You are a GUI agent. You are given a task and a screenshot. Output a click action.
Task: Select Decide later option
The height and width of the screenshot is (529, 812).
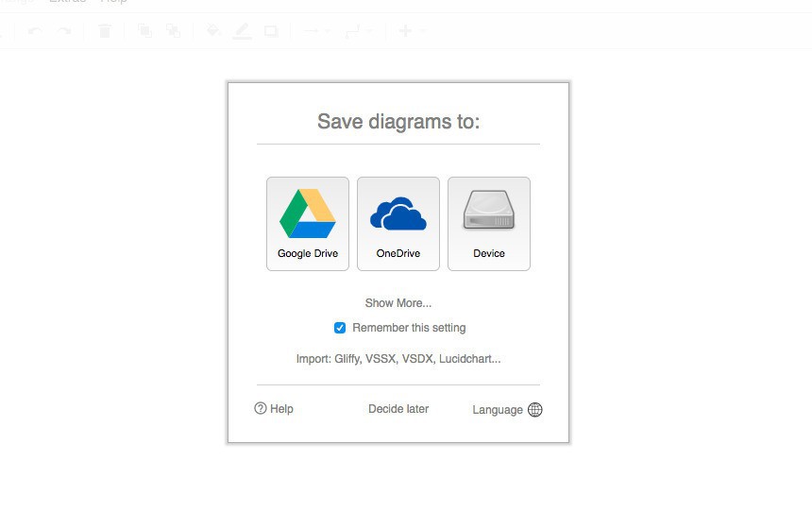click(398, 409)
